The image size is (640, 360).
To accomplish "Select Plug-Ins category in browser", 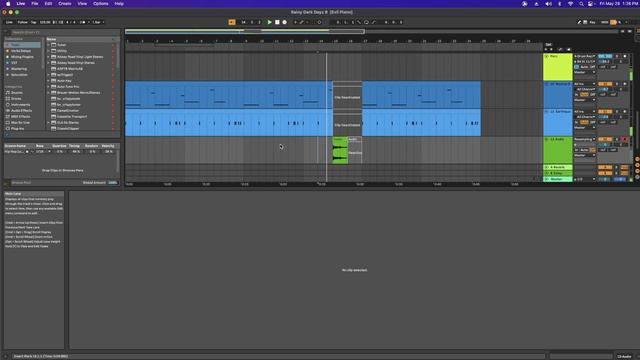I will pos(17,129).
